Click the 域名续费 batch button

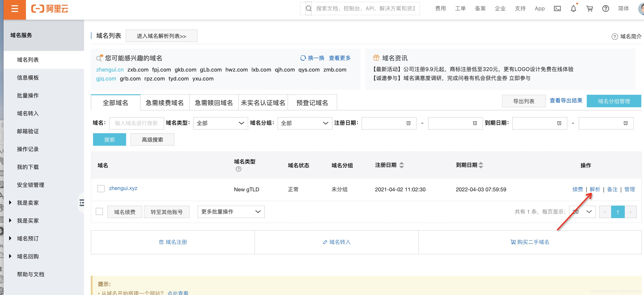pos(125,212)
